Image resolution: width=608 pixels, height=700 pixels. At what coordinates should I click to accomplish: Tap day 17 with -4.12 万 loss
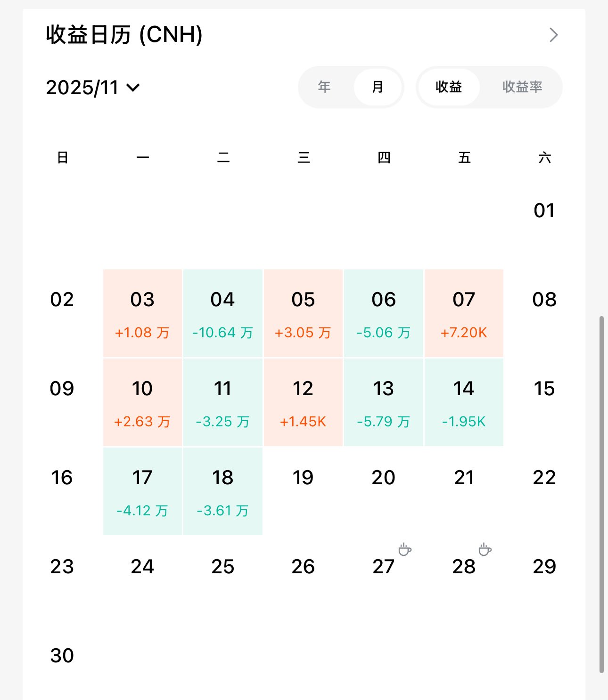click(142, 491)
